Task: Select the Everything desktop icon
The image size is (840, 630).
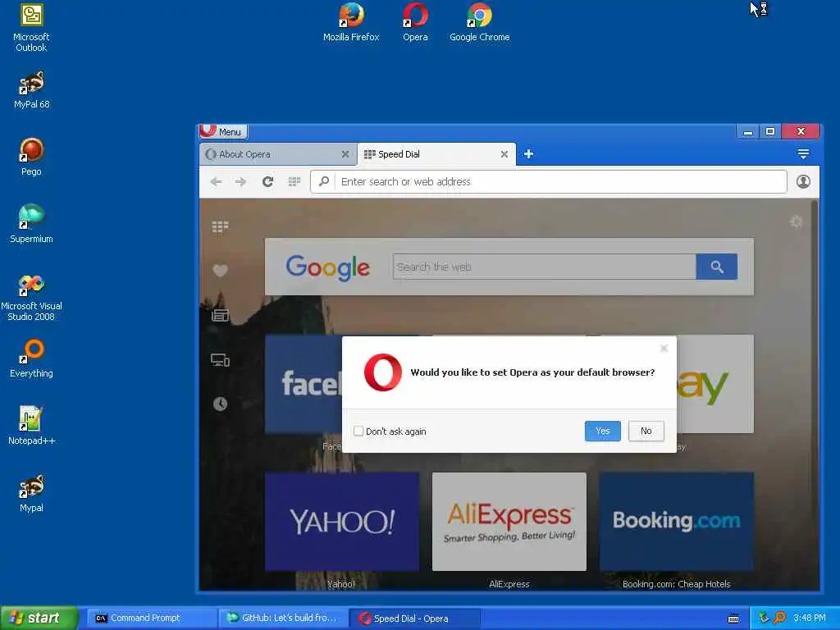Action: click(x=31, y=359)
